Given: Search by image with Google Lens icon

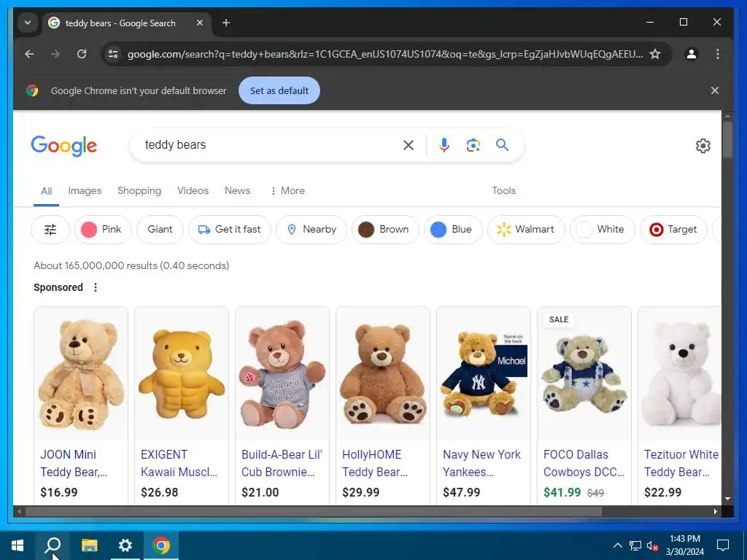Looking at the screenshot, I should pyautogui.click(x=473, y=145).
